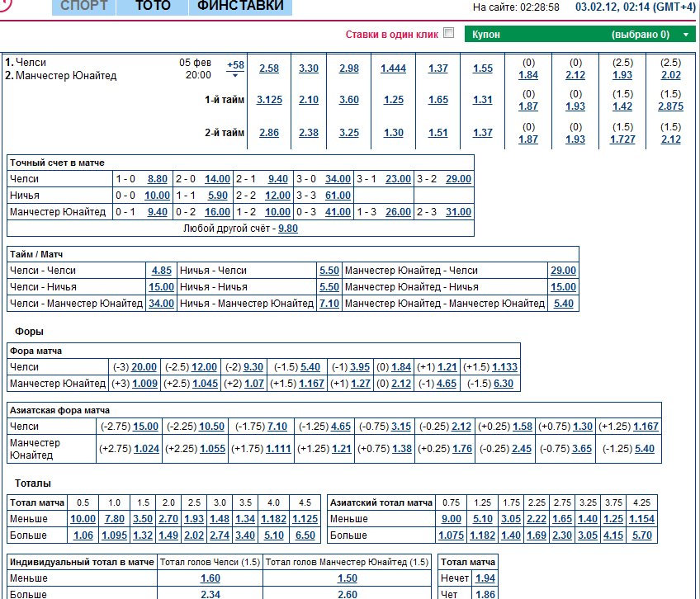
Task: Choose the 2.98 odds in the main match row
Action: coord(348,68)
